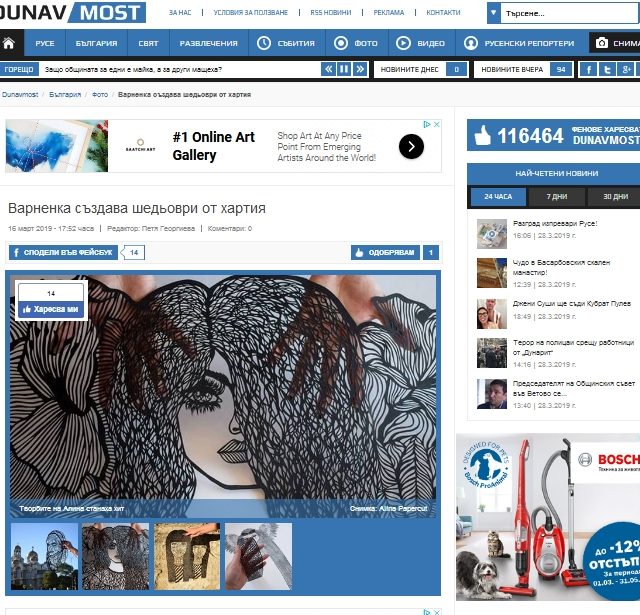Viewport: 640px width, 615px height.
Task: Click editor name Петя Георгиева
Action: tap(168, 229)
